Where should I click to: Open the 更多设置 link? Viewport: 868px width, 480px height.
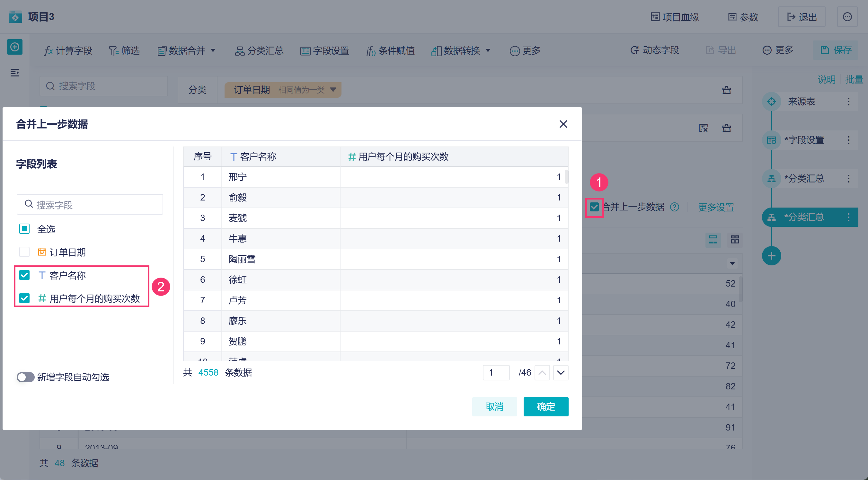point(716,207)
